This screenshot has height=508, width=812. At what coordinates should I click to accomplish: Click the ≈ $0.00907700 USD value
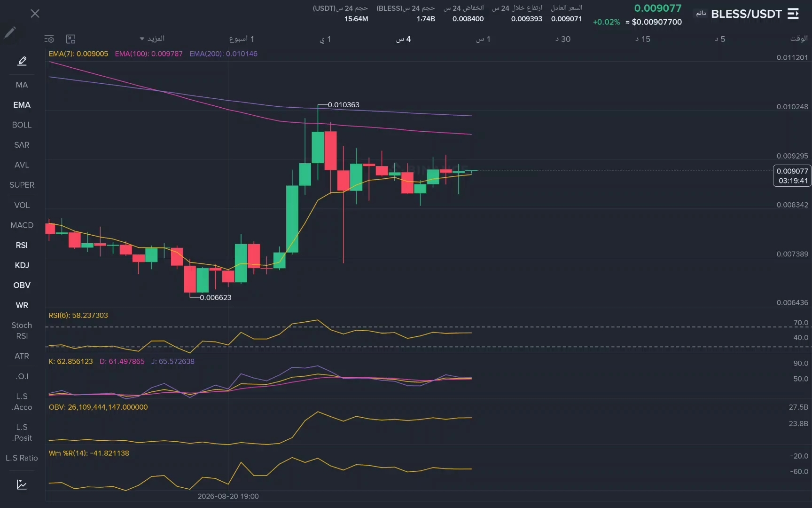pos(654,22)
